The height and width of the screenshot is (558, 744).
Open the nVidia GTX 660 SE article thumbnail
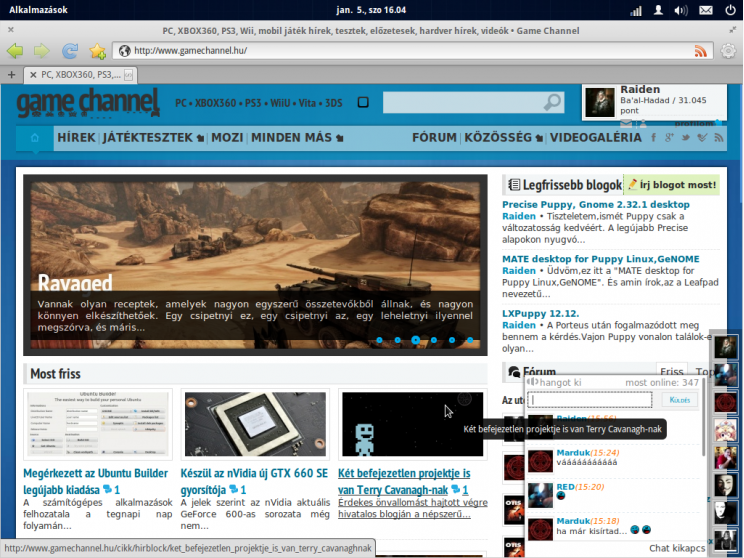point(255,424)
